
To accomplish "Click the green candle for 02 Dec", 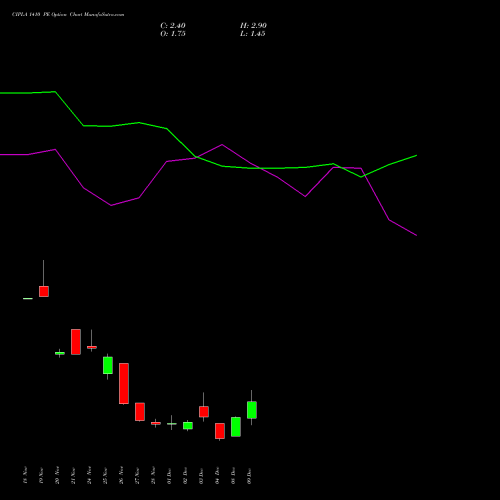I will click(x=188, y=426).
